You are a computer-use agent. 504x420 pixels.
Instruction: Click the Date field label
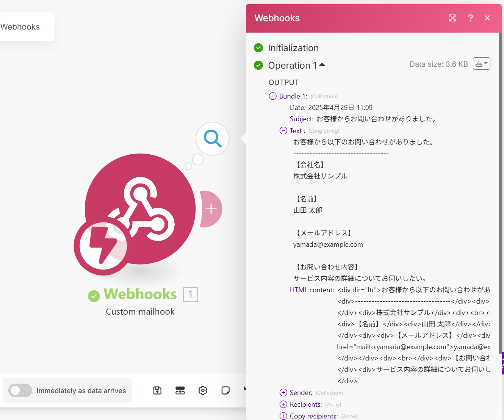[x=298, y=108]
